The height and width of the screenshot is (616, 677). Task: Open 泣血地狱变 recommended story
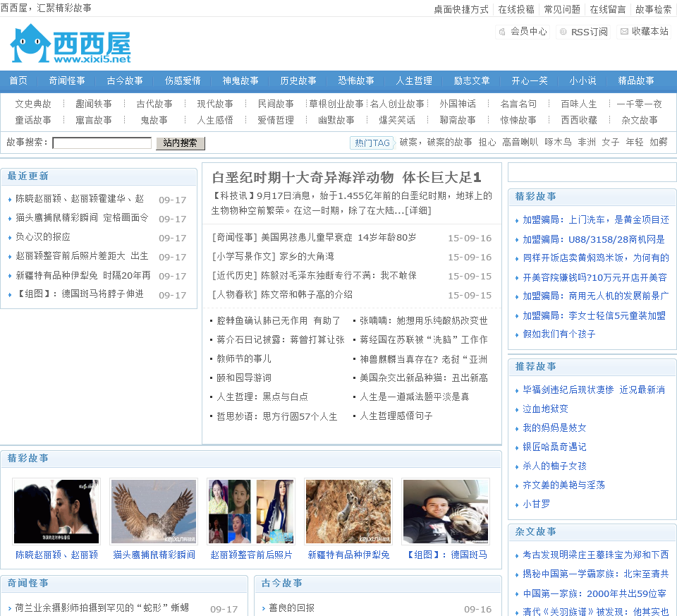(x=545, y=409)
